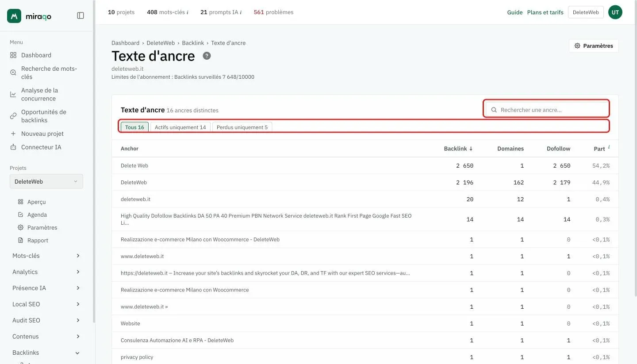Image resolution: width=637 pixels, height=364 pixels.
Task: Click the Paramètres button top right
Action: point(594,46)
